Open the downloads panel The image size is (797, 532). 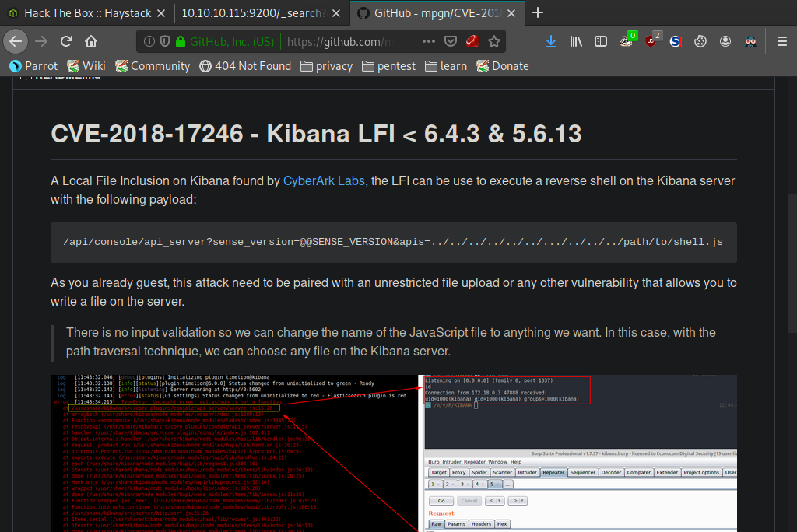[551, 41]
